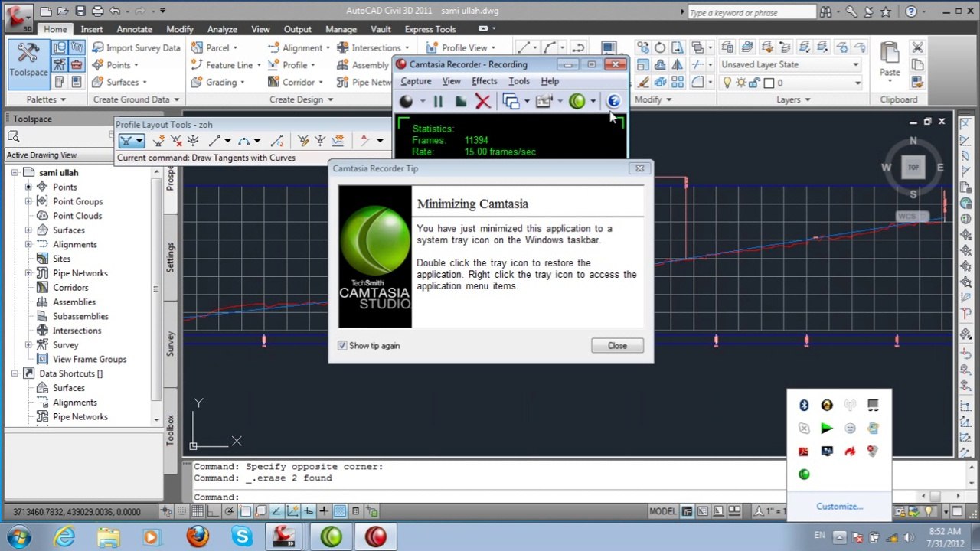Image resolution: width=980 pixels, height=551 pixels.
Task: Open Firefox from the taskbar
Action: 198,536
